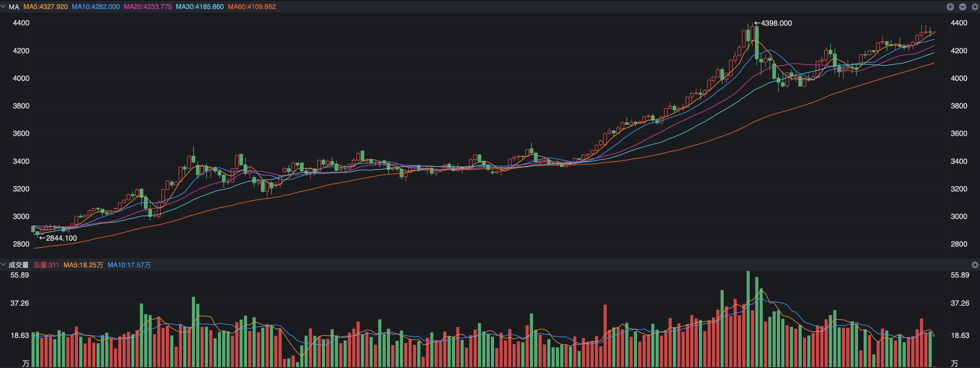Click the volume MA10:17.57万 label

(x=129, y=265)
